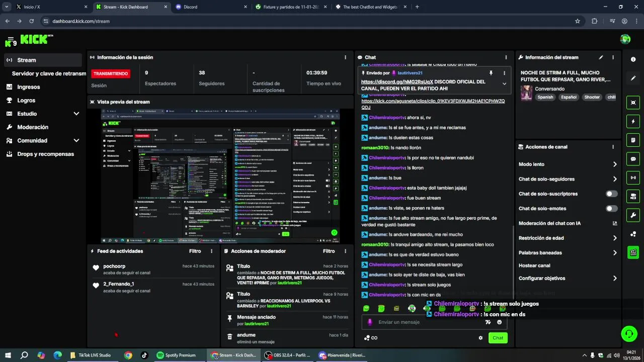The height and width of the screenshot is (362, 644).
Task: Open Spotify Premium from the taskbar
Action: [176, 355]
